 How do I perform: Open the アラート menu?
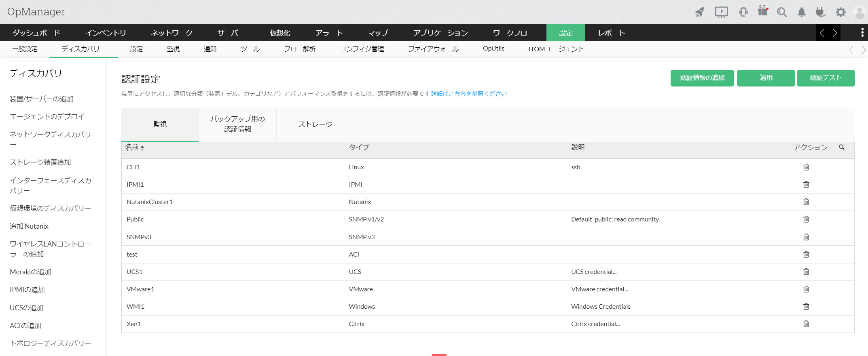tap(329, 33)
